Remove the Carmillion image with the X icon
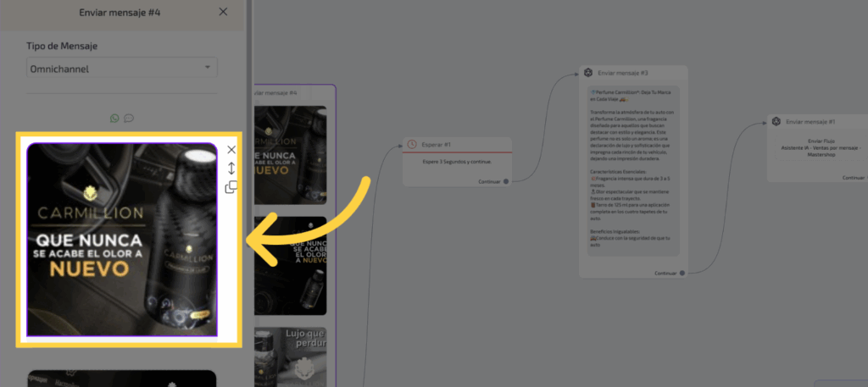 coord(231,150)
